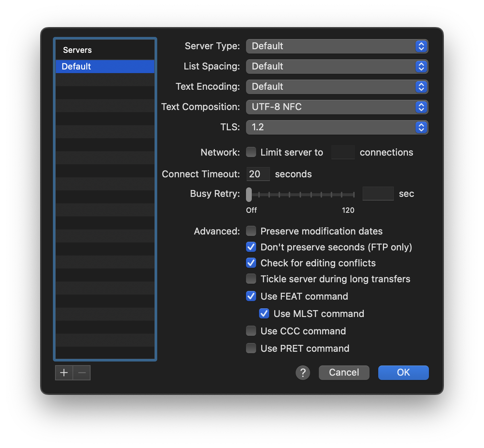Enable Tickle server during long transfers
484x448 pixels.
pyautogui.click(x=251, y=279)
